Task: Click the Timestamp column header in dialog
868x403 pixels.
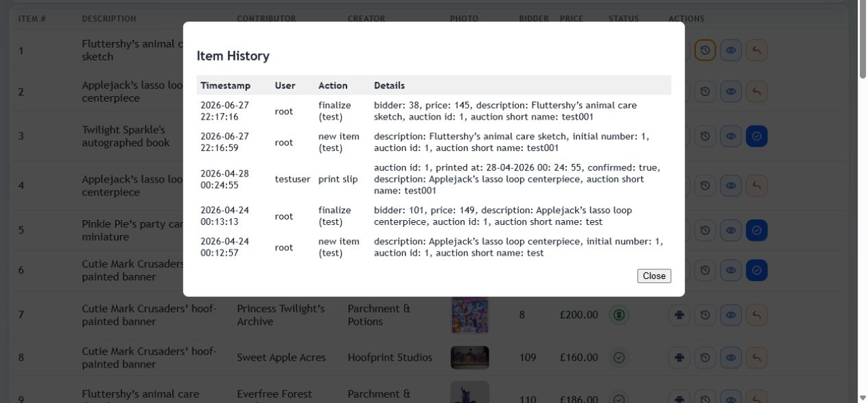Action: [225, 85]
